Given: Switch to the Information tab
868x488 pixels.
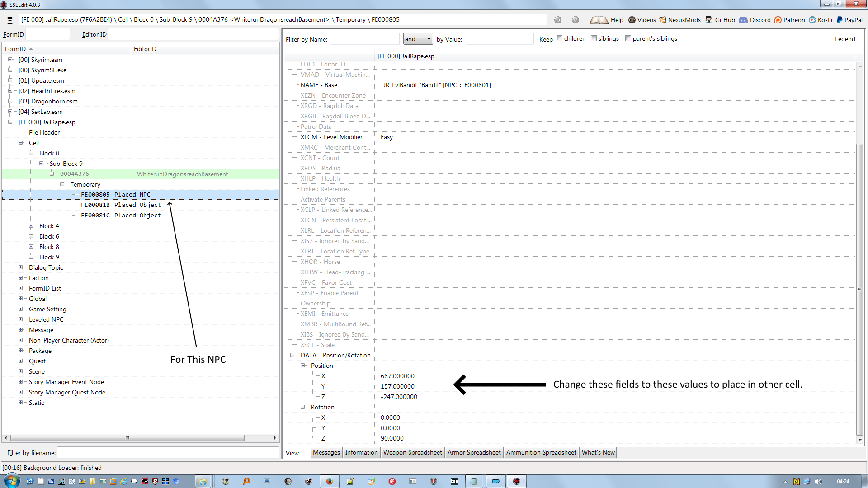Looking at the screenshot, I should (361, 452).
